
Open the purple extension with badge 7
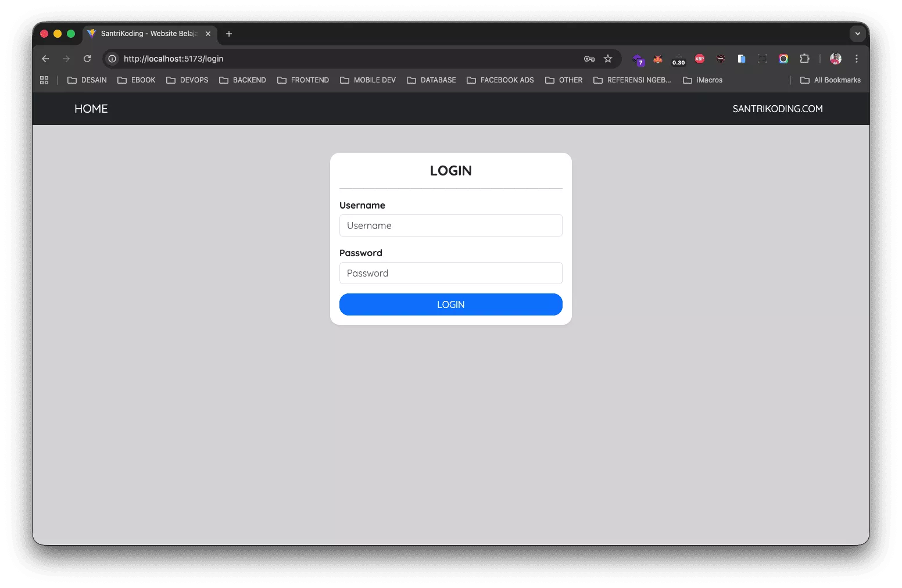[x=638, y=59]
